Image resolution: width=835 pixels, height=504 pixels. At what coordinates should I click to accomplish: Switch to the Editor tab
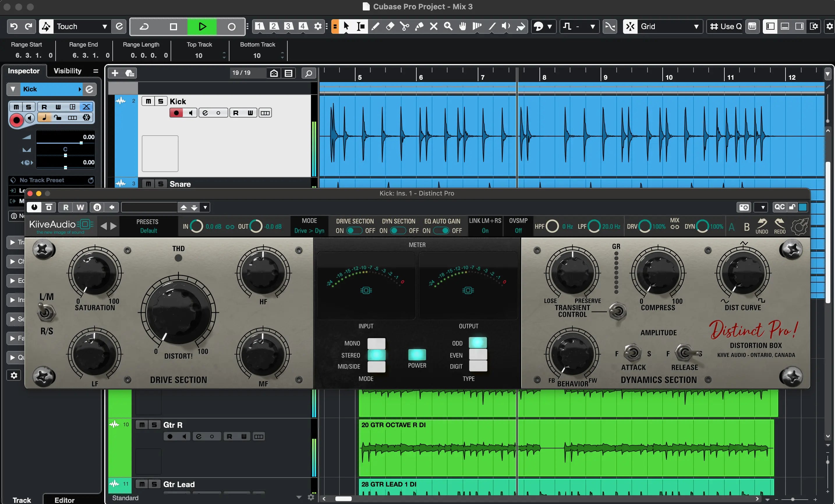[64, 500]
